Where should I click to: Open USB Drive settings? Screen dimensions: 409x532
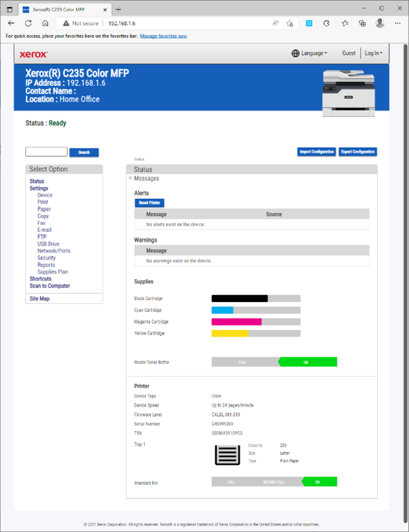pyautogui.click(x=48, y=244)
